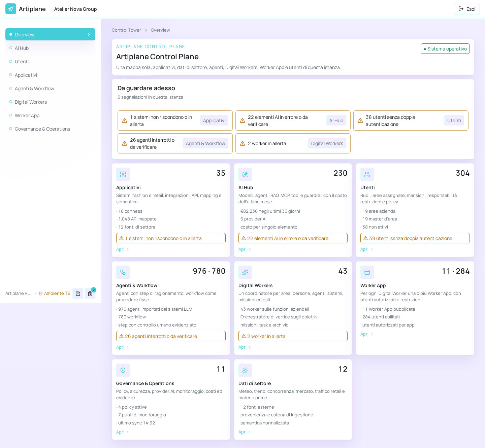Click card warning '26 agenti interrotti o da verificare'

(x=171, y=336)
